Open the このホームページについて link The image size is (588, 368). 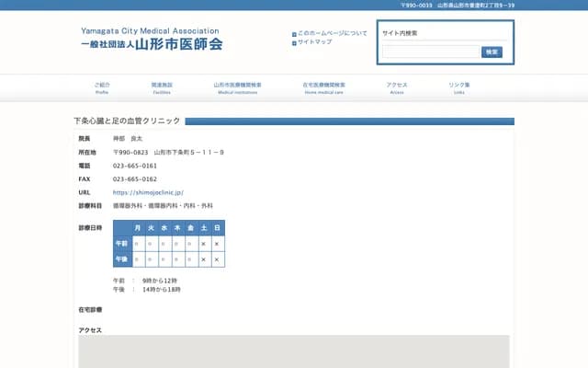click(333, 34)
